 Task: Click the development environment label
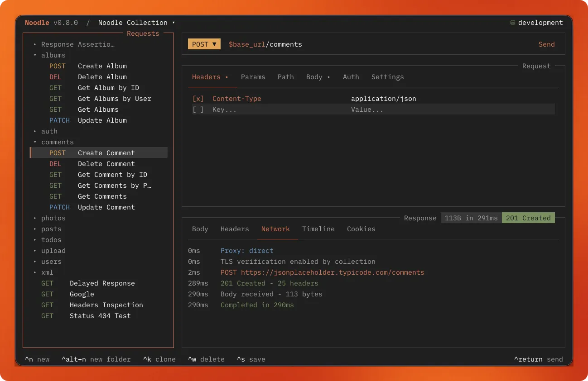coord(540,23)
